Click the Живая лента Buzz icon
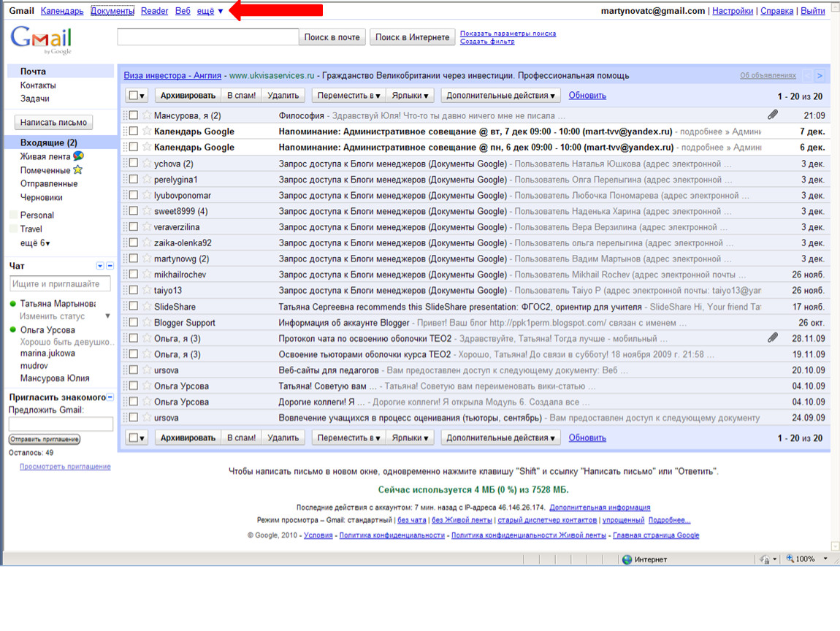This screenshot has width=840, height=631. 78,156
